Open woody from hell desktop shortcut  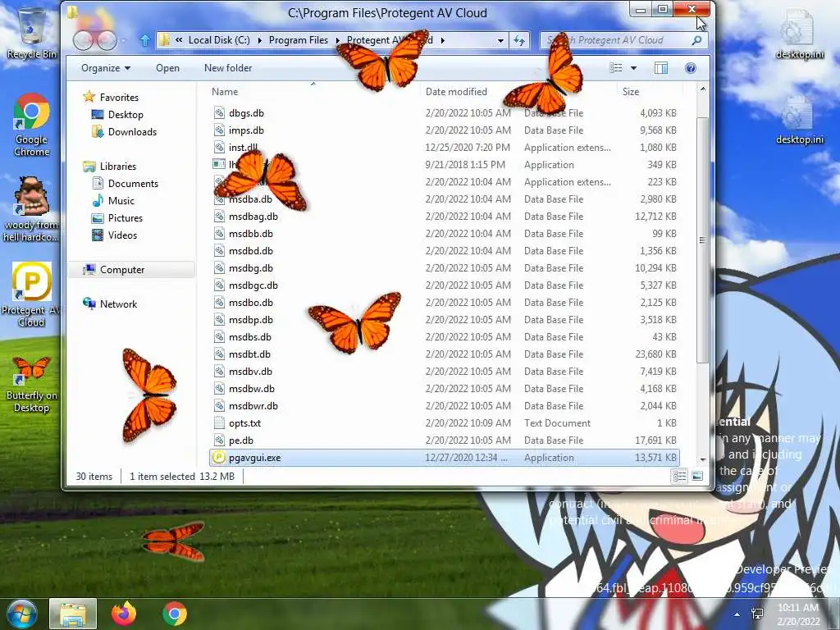[31, 209]
